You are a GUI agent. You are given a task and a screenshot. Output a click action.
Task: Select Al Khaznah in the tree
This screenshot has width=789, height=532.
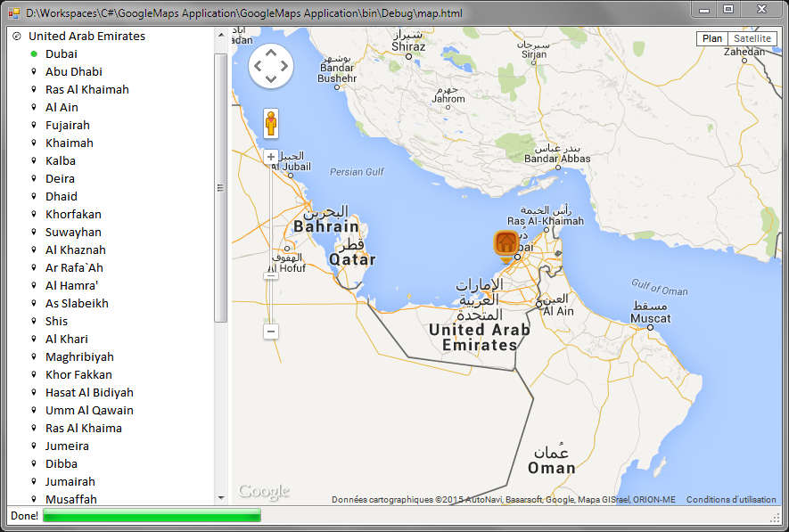[76, 250]
